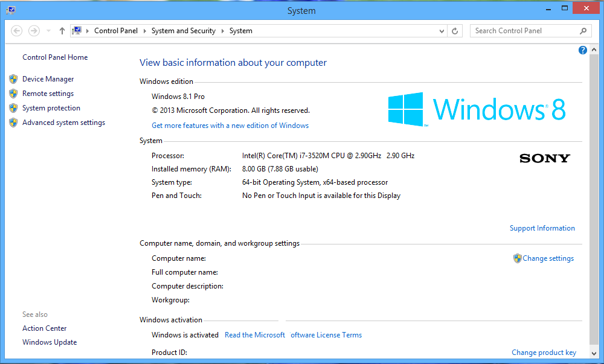The width and height of the screenshot is (604, 364).
Task: Click the No Pen or Touch Input text
Action: pyautogui.click(x=321, y=196)
